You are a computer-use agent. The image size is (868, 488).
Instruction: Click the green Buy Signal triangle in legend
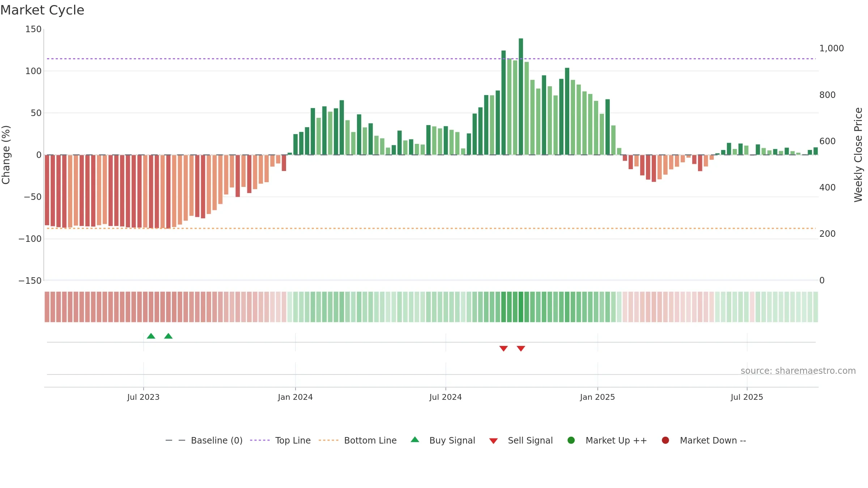point(415,440)
